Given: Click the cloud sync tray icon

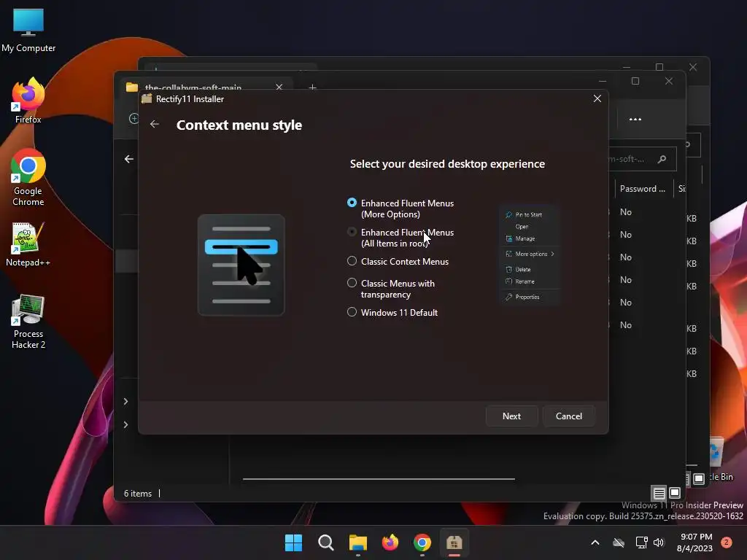Looking at the screenshot, I should (619, 542).
